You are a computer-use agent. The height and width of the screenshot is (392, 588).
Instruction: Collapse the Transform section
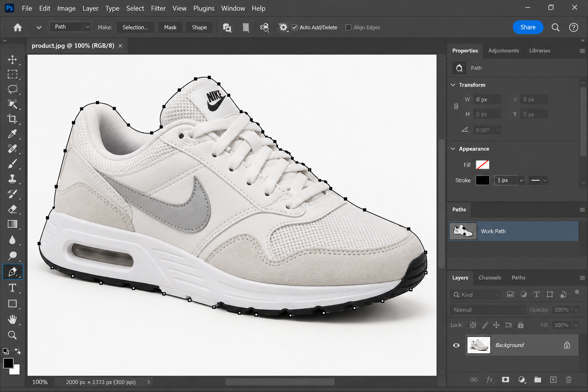point(453,85)
